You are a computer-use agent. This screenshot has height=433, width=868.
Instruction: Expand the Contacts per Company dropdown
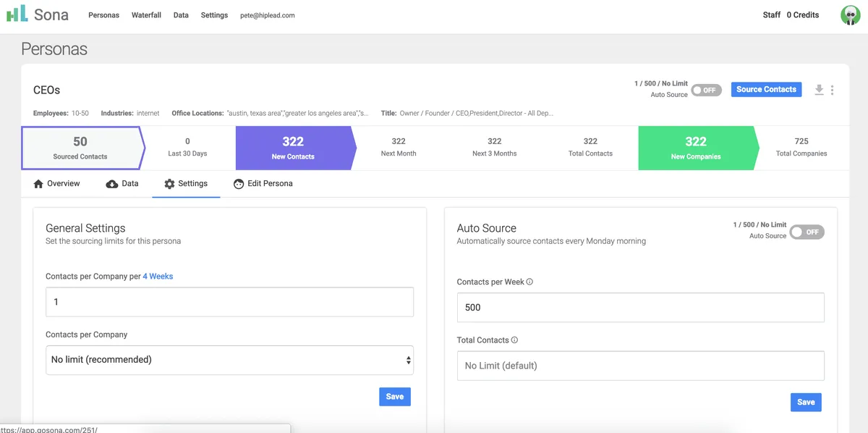229,360
